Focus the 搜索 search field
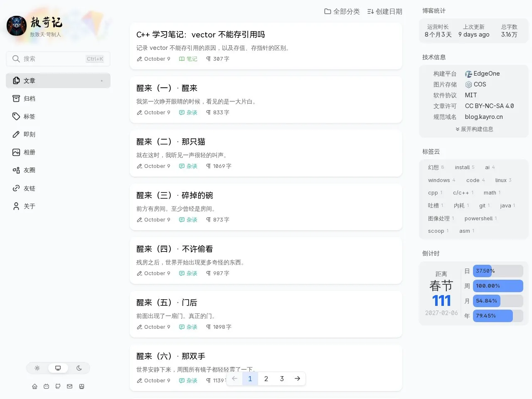532x399 pixels. [58, 59]
